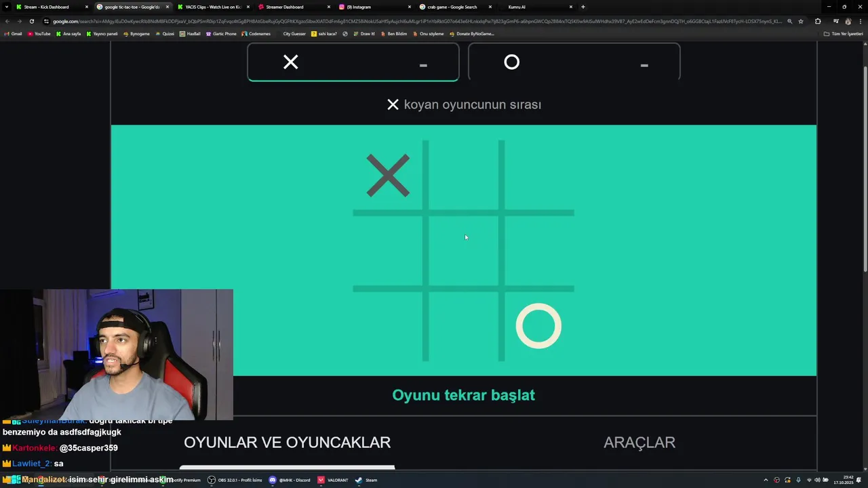
Task: Place a mark in the middle-left cell
Action: click(x=388, y=251)
